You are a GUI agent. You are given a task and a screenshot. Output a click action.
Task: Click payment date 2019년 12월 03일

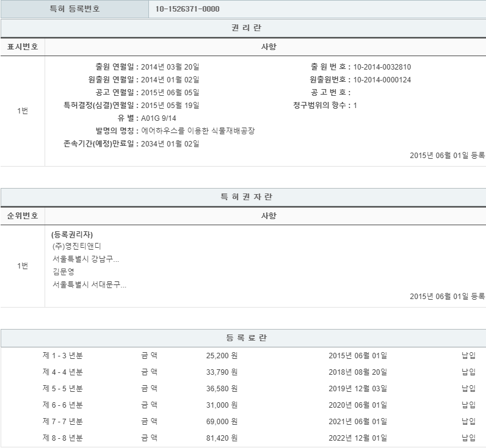pyautogui.click(x=357, y=388)
